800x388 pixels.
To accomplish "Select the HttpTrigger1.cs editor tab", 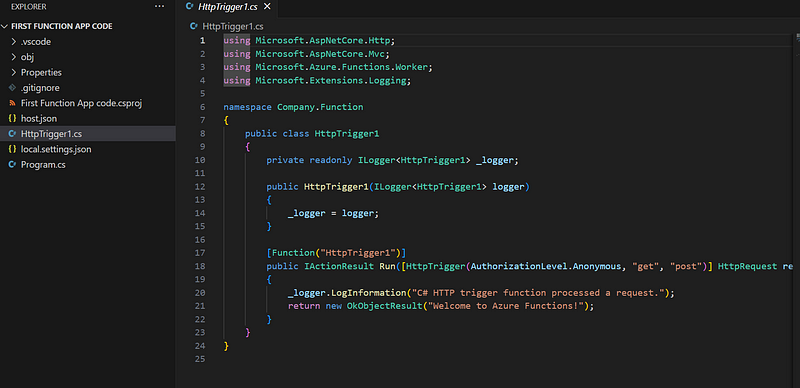I will coord(228,7).
